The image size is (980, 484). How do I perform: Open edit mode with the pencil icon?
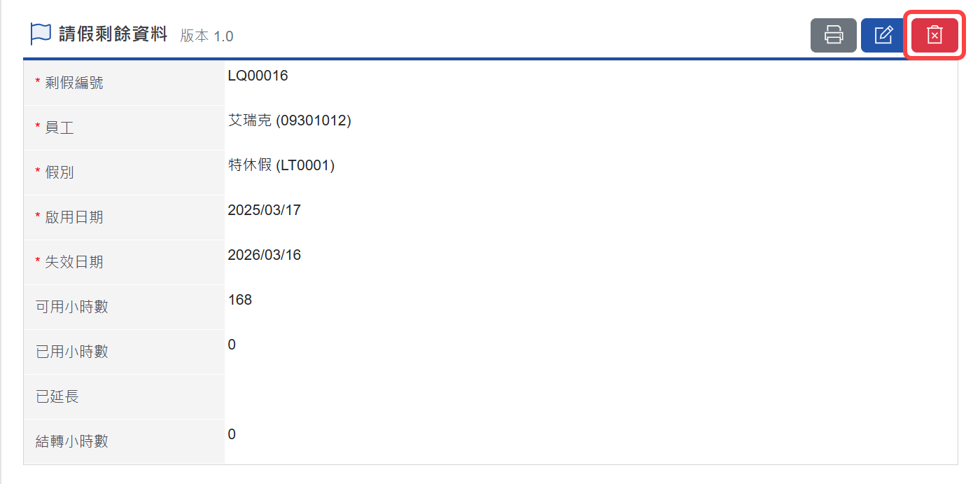(883, 35)
